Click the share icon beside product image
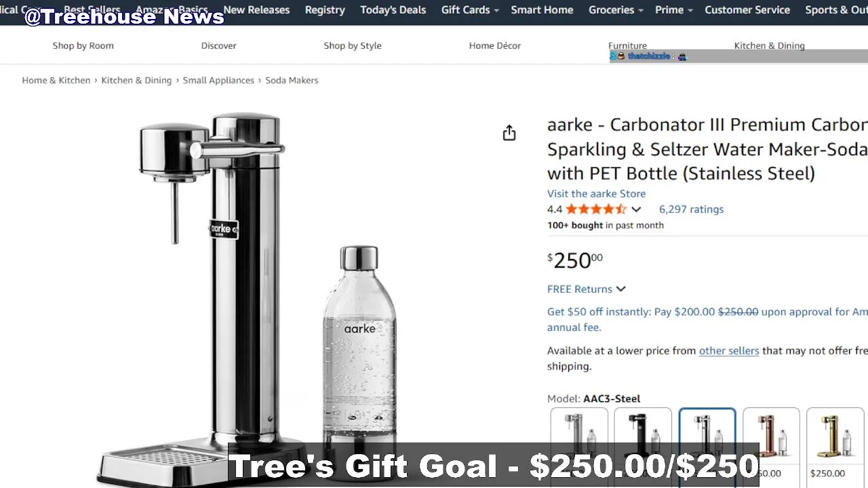 (509, 133)
